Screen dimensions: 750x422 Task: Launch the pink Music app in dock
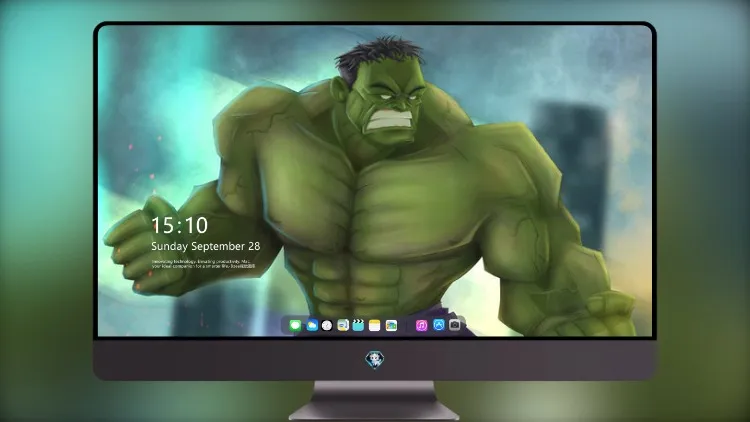(x=421, y=325)
